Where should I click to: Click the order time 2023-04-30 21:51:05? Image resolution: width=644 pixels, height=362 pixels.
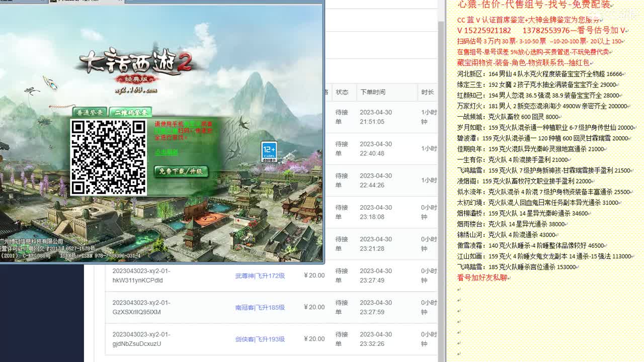point(376,117)
